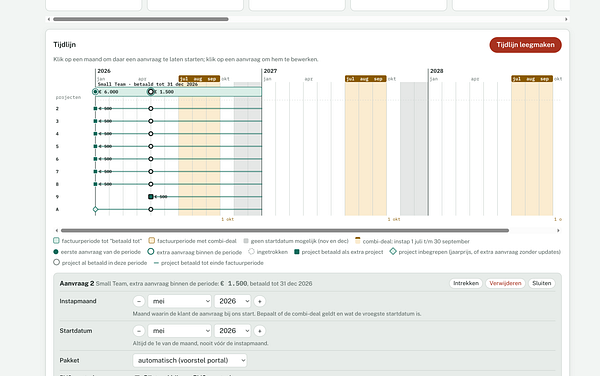Click project 9's green square marker
Screen dimensions: 600x376
pos(151,197)
